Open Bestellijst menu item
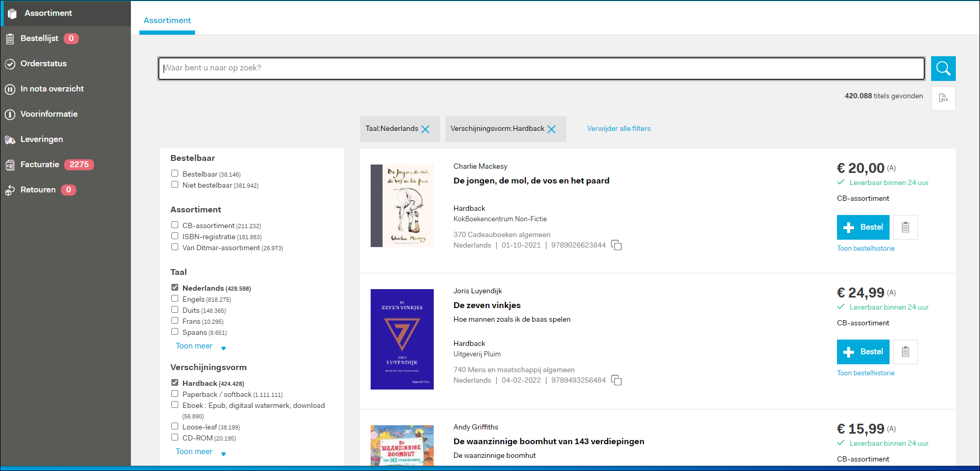The height and width of the screenshot is (471, 980). 39,38
